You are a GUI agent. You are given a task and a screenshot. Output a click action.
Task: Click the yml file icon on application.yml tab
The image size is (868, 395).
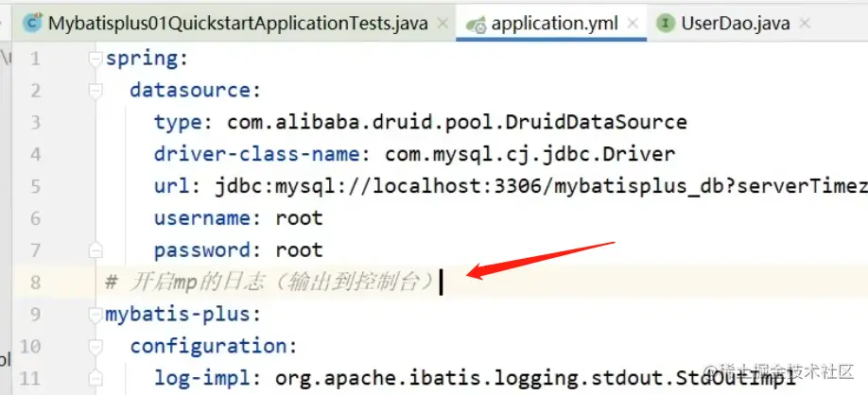tap(476, 24)
